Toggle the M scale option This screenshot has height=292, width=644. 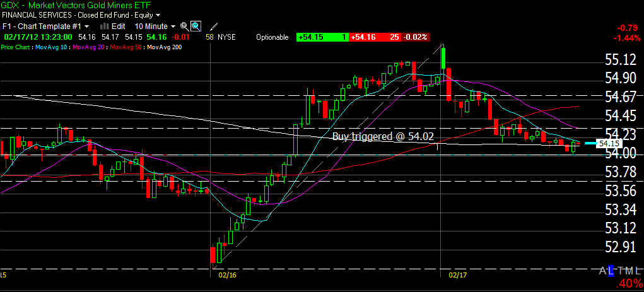point(629,270)
